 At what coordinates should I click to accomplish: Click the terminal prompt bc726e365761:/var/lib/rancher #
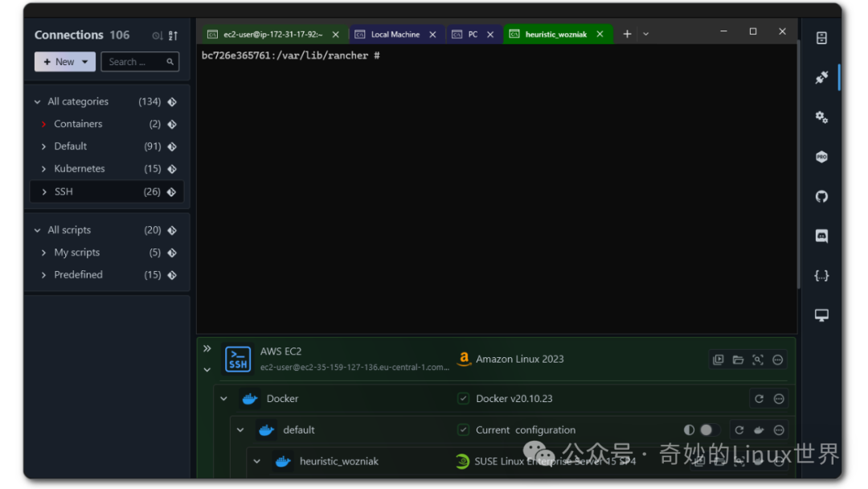291,55
